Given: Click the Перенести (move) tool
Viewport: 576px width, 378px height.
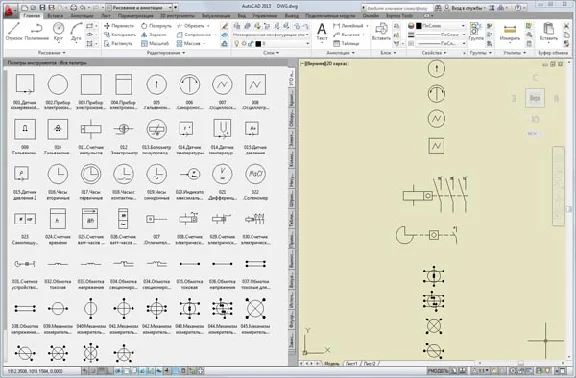Looking at the screenshot, I should coord(119,26).
